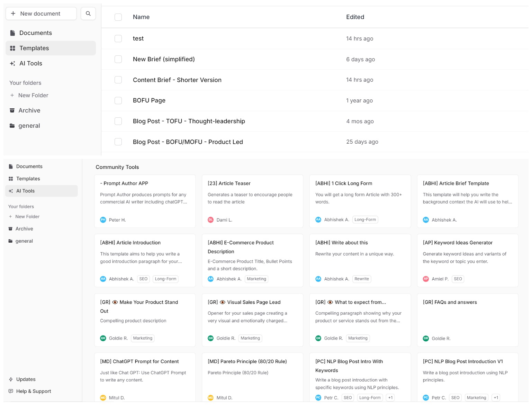Click Petr C. avatar on NLP Blog Post Introduction V1
532x405 pixels.
[x=426, y=398]
